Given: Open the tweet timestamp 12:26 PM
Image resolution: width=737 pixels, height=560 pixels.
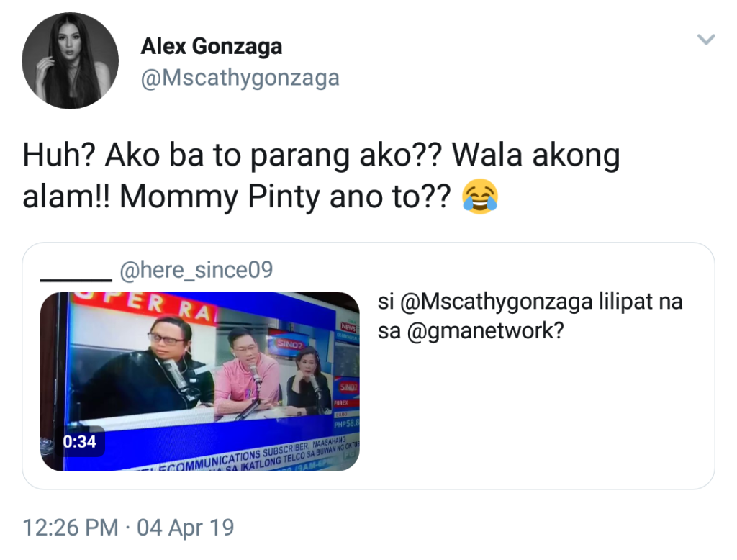Looking at the screenshot, I should tap(71, 528).
